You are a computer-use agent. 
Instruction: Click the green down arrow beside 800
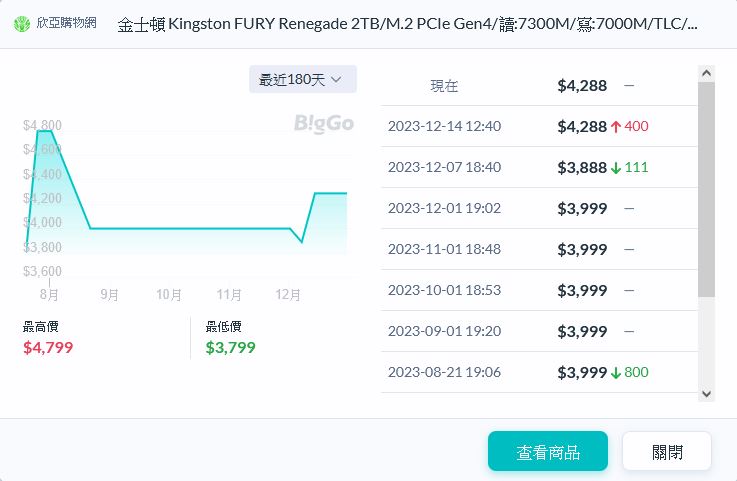point(616,372)
